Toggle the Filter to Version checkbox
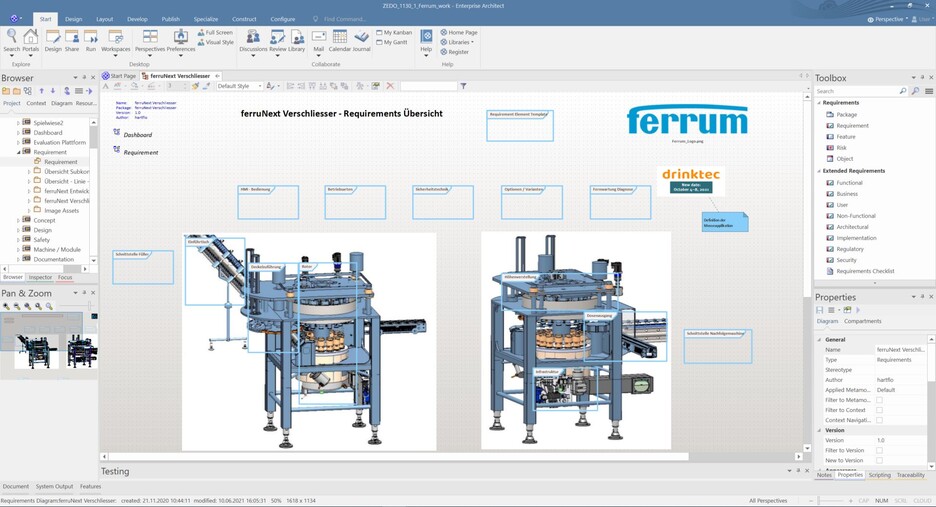Viewport: 936px width, 507px height. (879, 450)
